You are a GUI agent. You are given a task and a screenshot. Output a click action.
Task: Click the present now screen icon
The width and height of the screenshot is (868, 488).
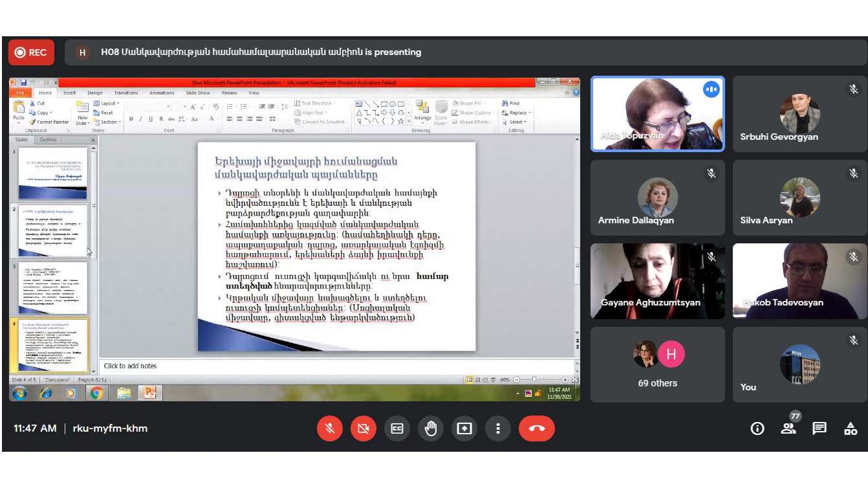[464, 428]
